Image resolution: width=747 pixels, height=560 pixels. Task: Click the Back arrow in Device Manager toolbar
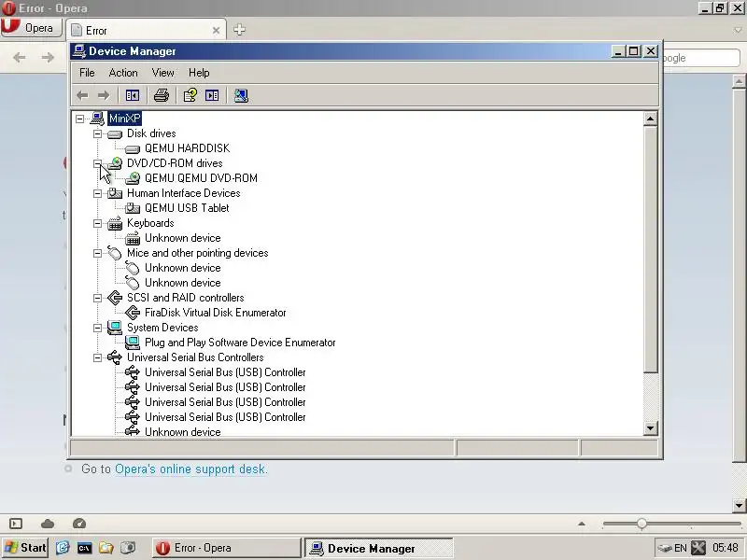82,96
